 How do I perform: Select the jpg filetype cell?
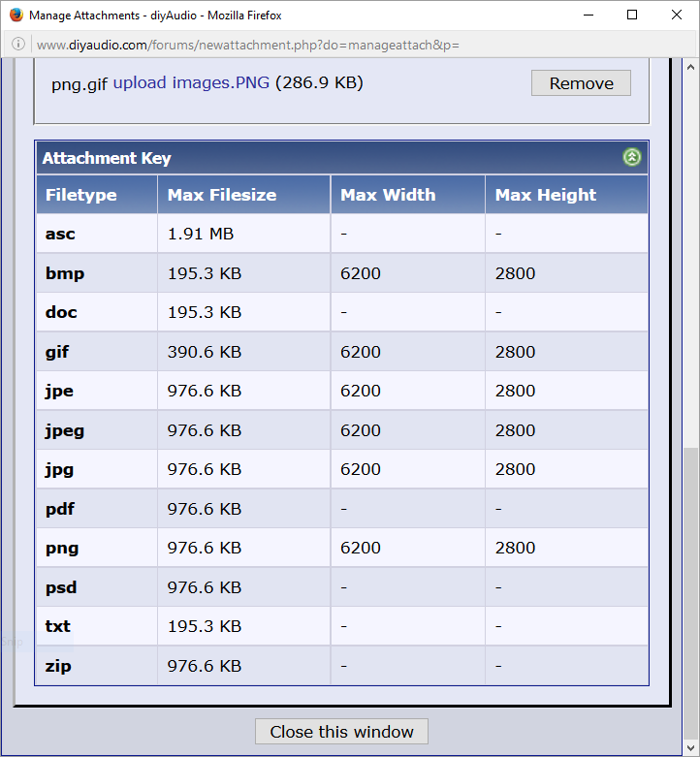(x=97, y=469)
